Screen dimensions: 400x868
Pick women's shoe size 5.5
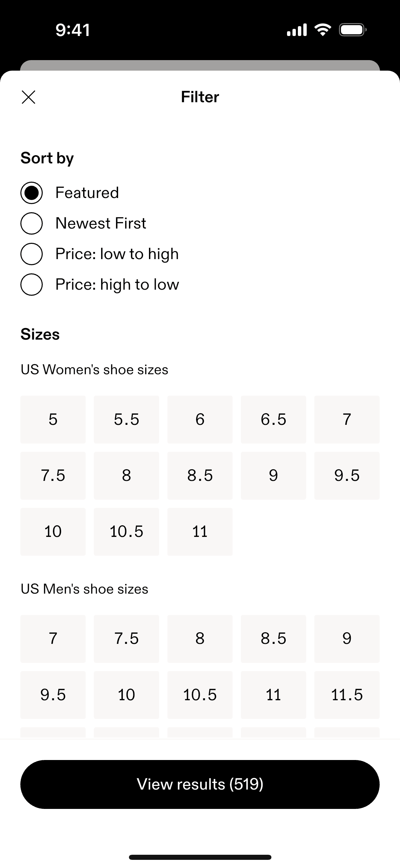click(x=126, y=419)
